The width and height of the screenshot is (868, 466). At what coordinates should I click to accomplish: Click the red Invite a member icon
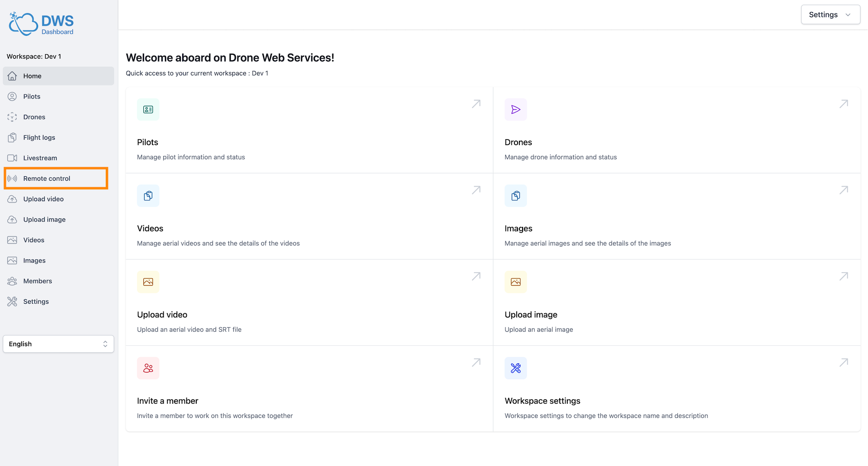(x=148, y=368)
